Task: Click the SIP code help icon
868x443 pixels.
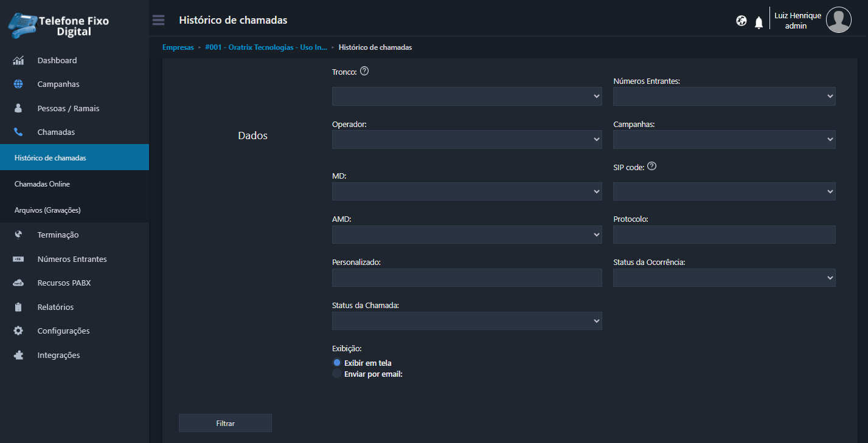Action: (x=651, y=167)
